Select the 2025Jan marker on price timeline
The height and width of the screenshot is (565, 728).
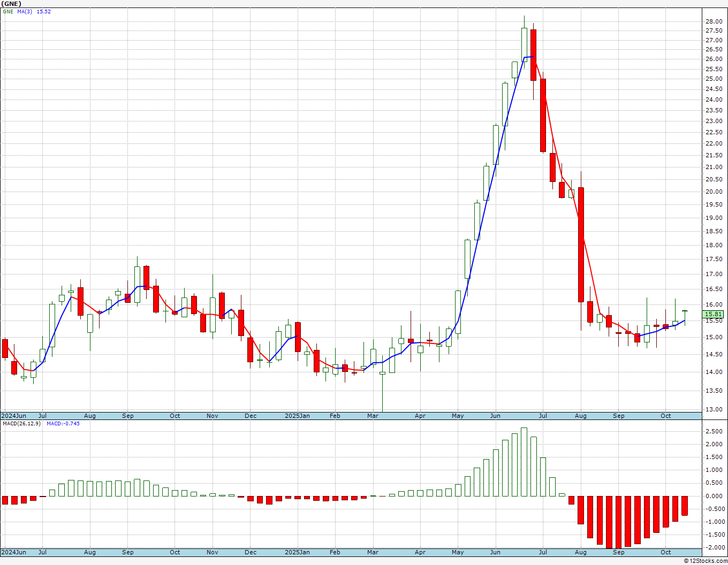point(297,416)
